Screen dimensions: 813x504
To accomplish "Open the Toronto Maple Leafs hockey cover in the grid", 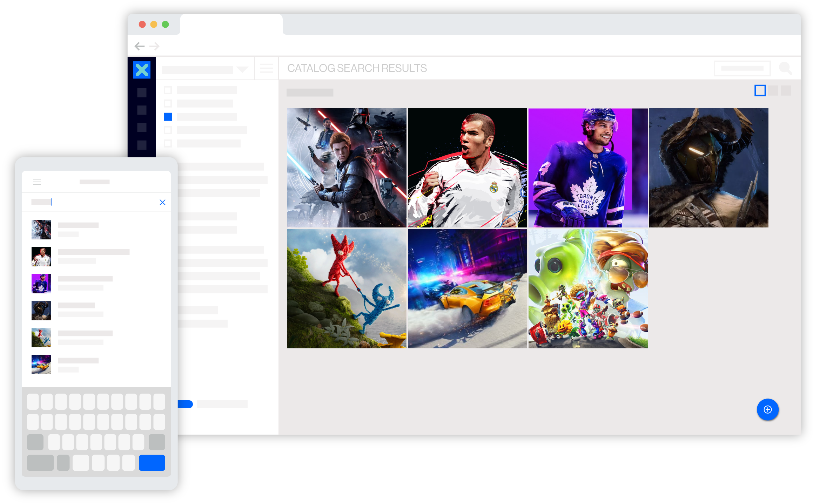I will [x=588, y=168].
